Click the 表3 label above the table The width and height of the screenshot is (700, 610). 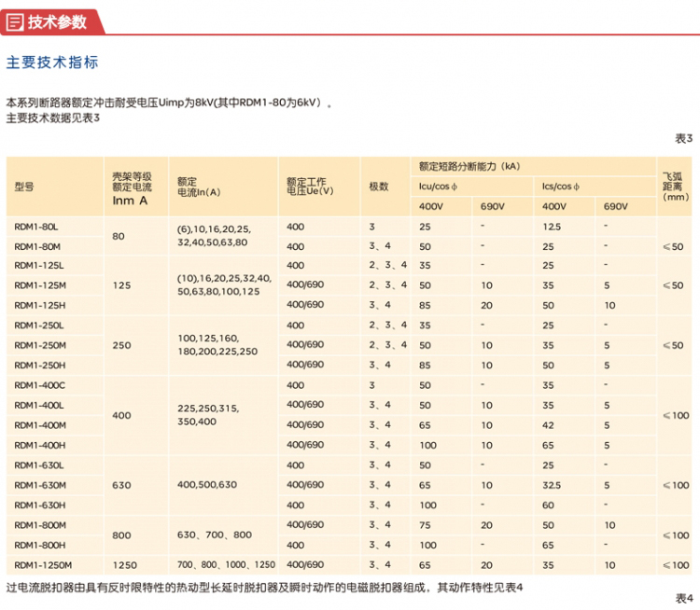pyautogui.click(x=683, y=138)
